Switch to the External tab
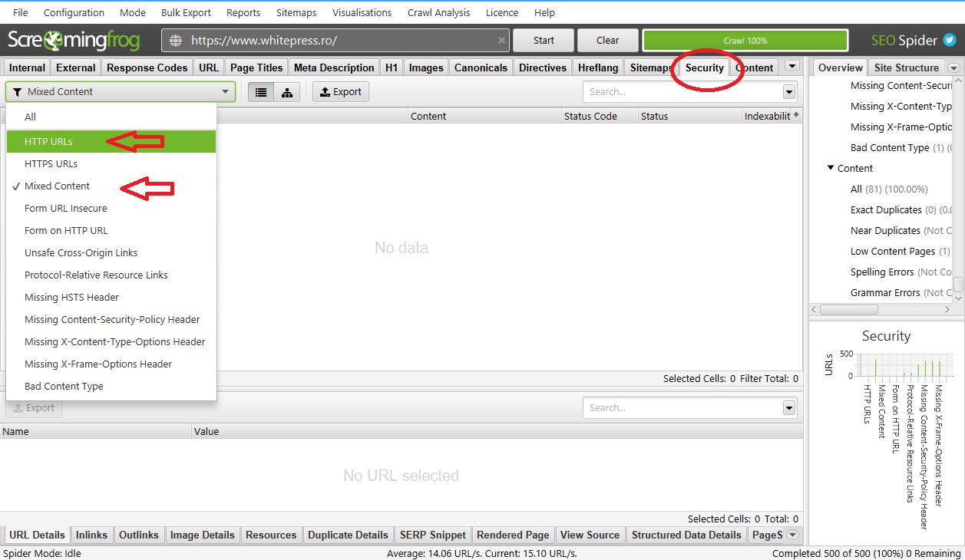The image size is (965, 560). pos(76,68)
